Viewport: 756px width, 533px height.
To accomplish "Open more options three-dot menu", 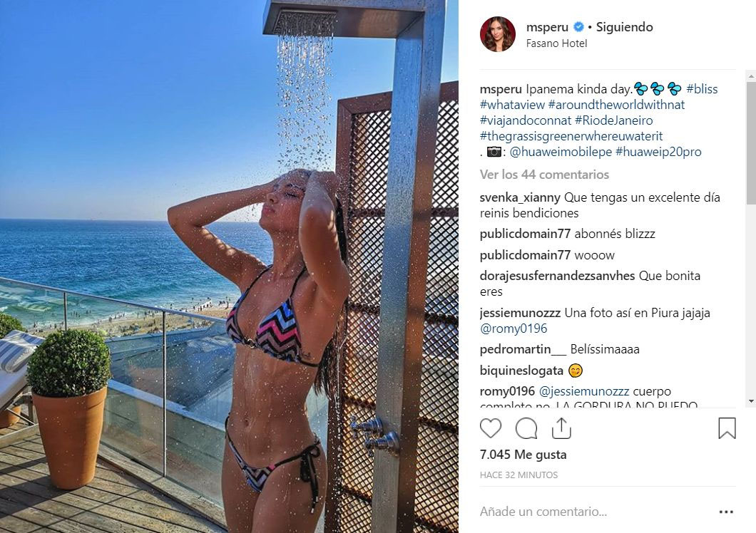I will coord(726,512).
